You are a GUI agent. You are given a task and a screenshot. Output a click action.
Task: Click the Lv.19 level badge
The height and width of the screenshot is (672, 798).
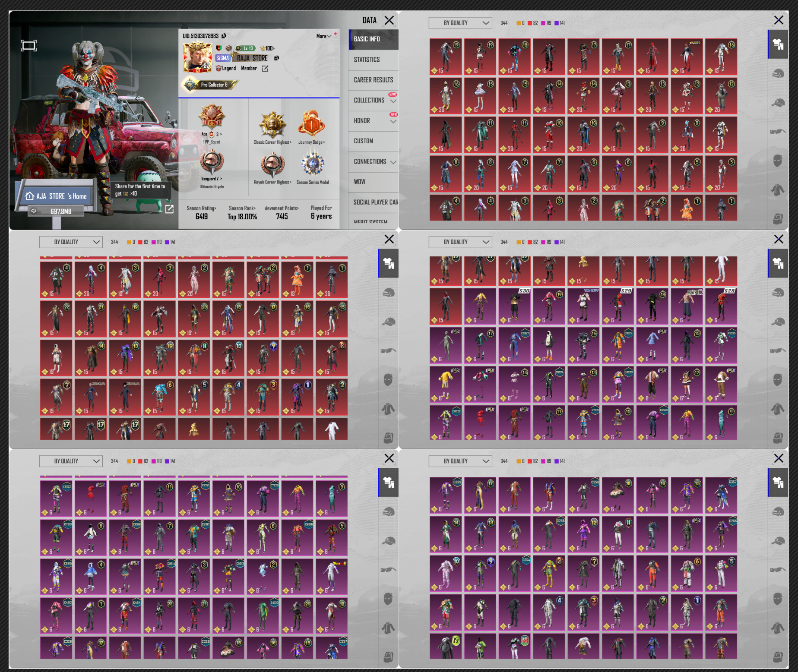[x=245, y=48]
